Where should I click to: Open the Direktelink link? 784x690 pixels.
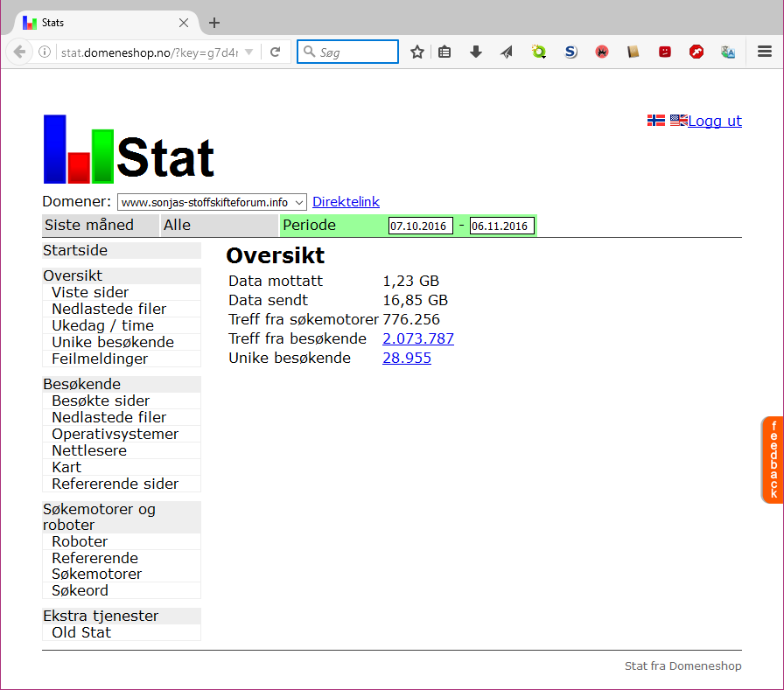click(346, 202)
